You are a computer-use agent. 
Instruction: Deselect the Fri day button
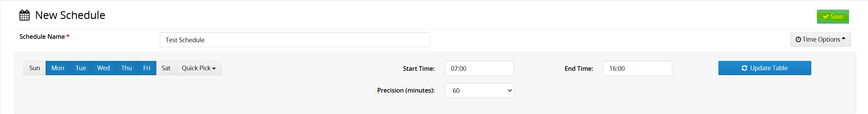click(146, 68)
